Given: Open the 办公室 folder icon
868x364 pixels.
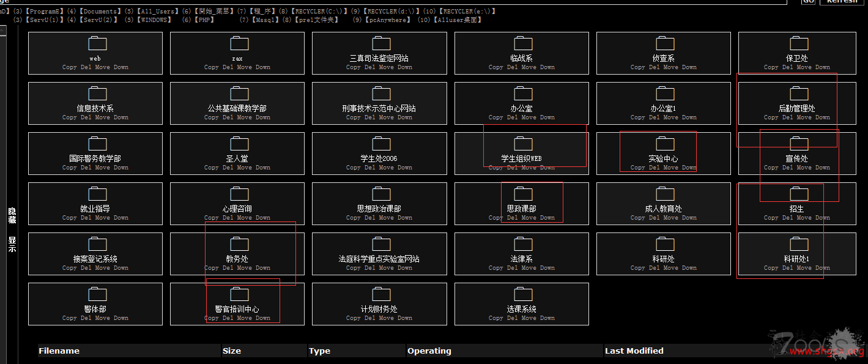Looking at the screenshot, I should point(523,94).
